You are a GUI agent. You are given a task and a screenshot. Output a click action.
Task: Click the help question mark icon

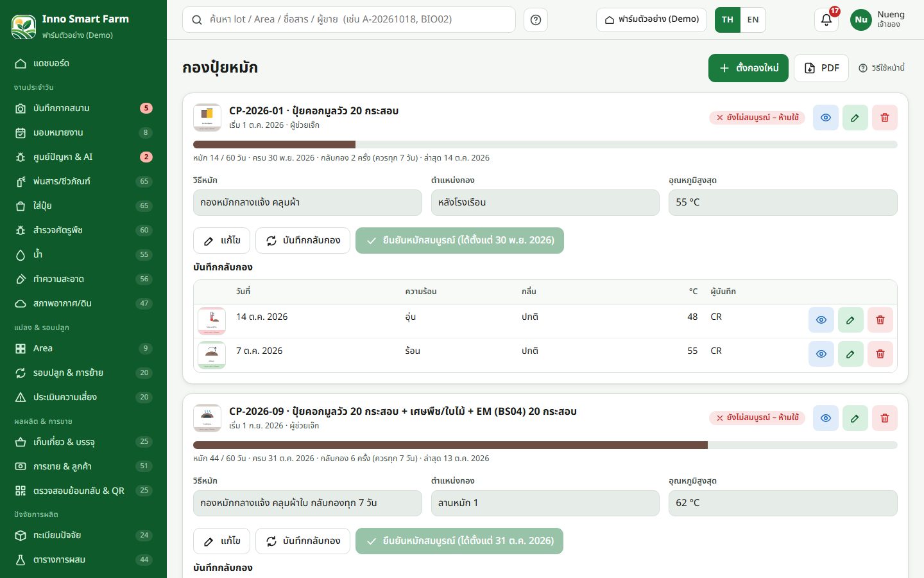click(536, 20)
